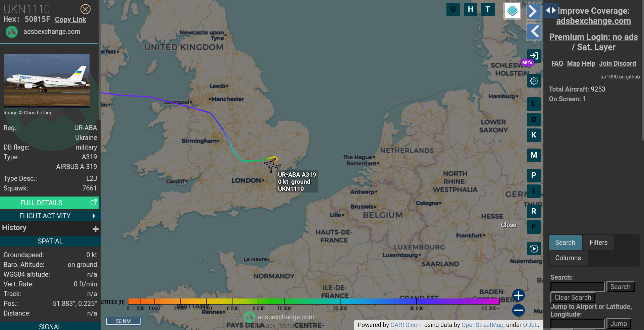Viewport: 644px width, 330px height.
Task: Switch to the Search tab
Action: [x=565, y=242]
